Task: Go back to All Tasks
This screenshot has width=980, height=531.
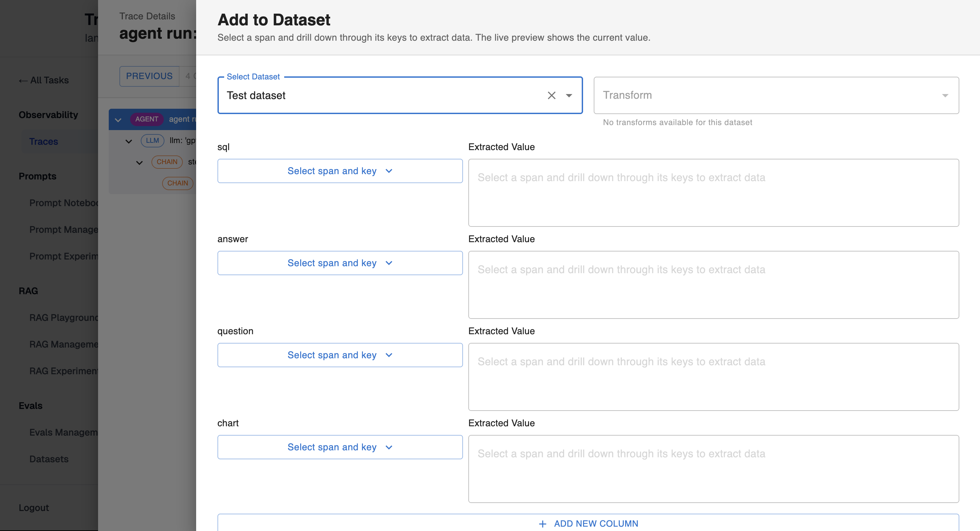Action: (x=44, y=80)
